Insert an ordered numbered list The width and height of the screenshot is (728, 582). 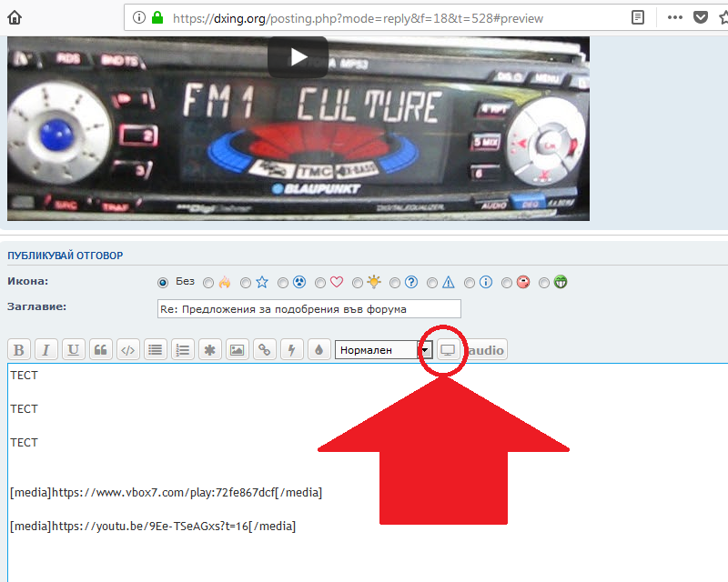(x=183, y=349)
